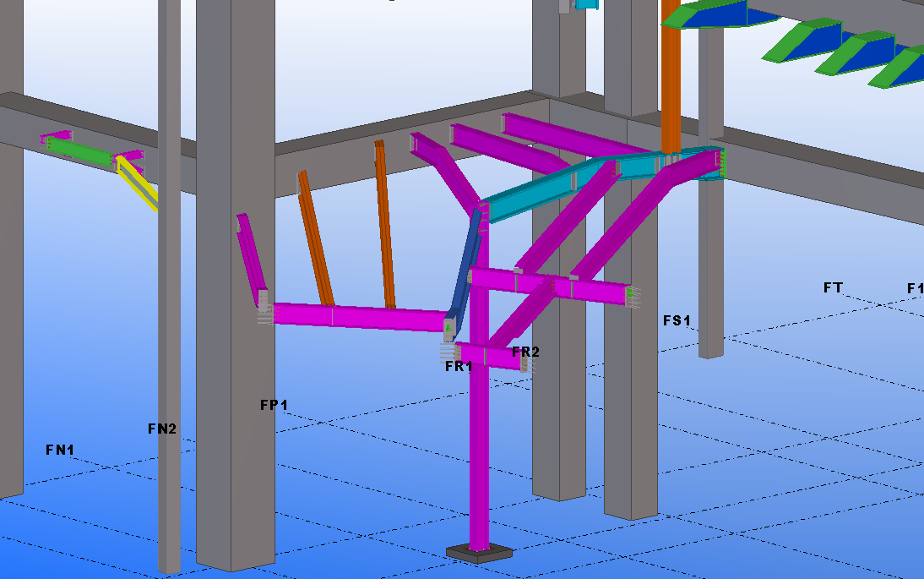Pick the right orange inclined member
Viewport: 924px width, 579px height.
385,224
